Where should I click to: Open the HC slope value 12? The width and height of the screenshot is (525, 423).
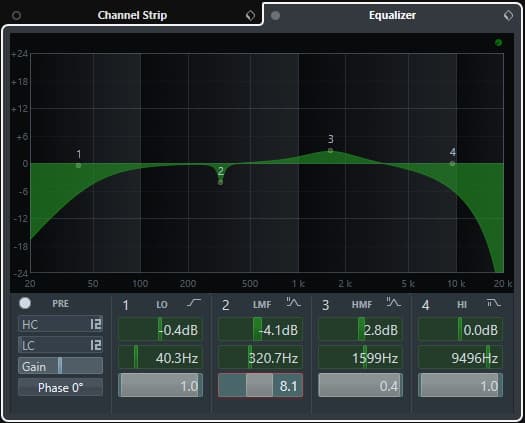[x=95, y=324]
